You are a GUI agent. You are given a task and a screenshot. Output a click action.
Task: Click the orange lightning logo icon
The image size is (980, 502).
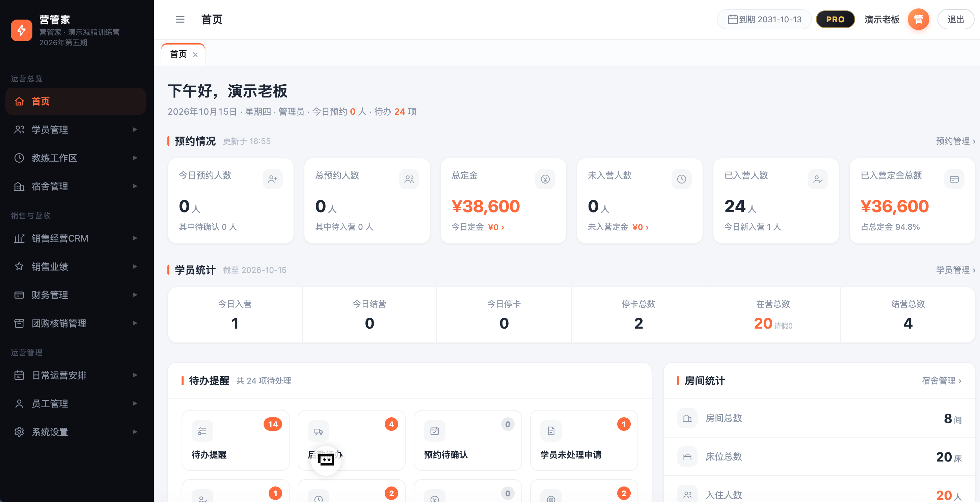[22, 30]
